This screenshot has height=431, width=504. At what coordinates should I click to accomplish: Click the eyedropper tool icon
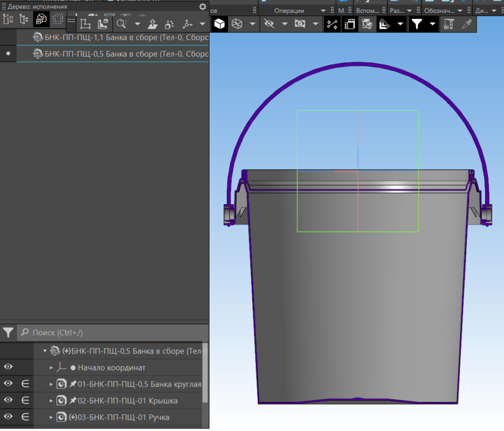coord(467,24)
